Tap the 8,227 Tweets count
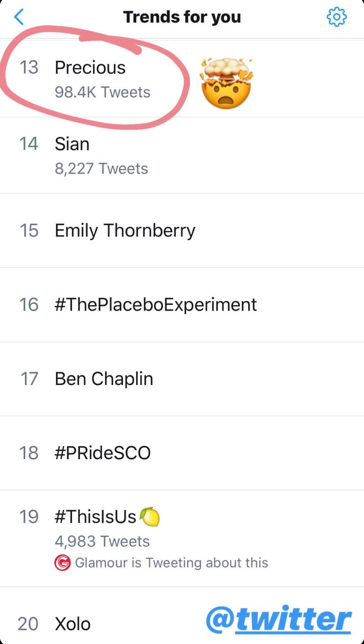364x644 pixels. (x=101, y=169)
